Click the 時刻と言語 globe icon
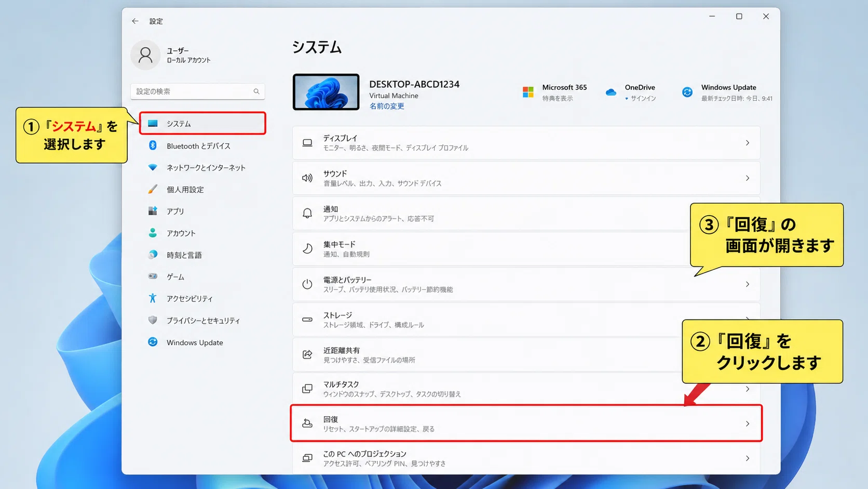 (x=153, y=255)
